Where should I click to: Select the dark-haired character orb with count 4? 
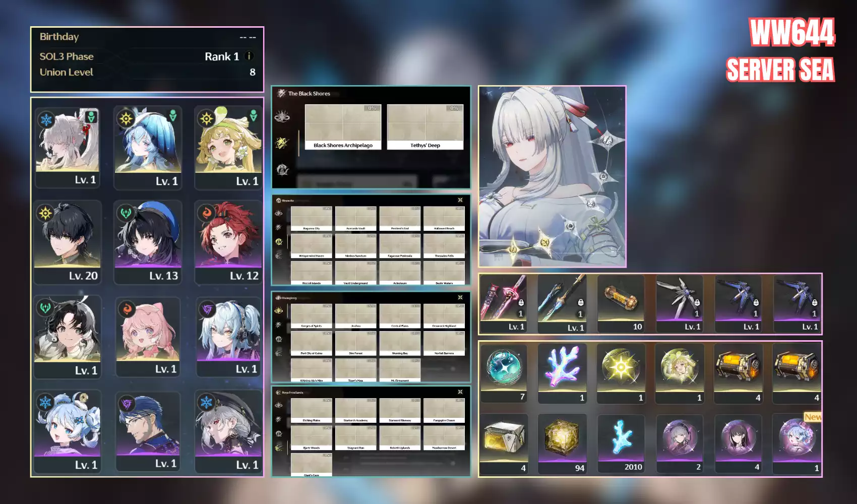[x=738, y=444]
